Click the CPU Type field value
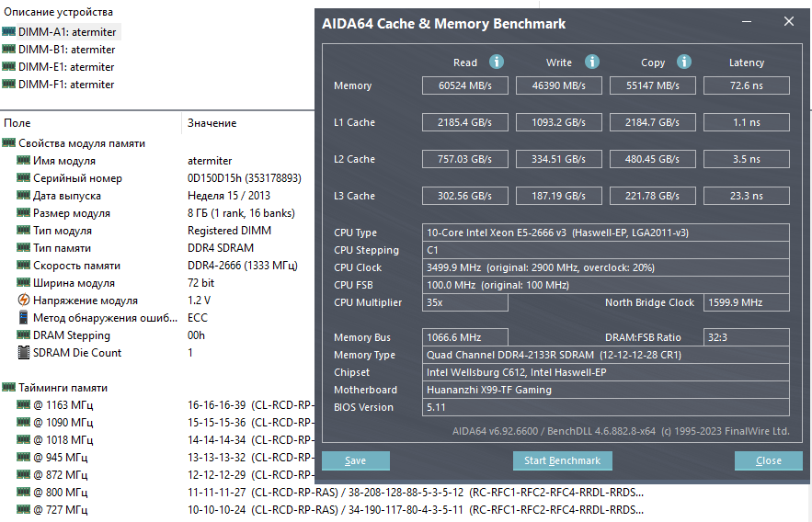 click(x=606, y=233)
